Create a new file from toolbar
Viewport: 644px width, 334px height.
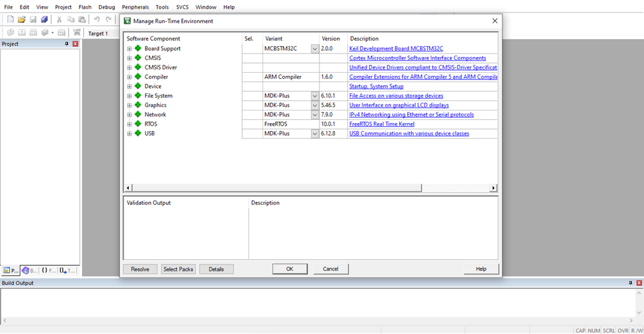tap(11, 19)
